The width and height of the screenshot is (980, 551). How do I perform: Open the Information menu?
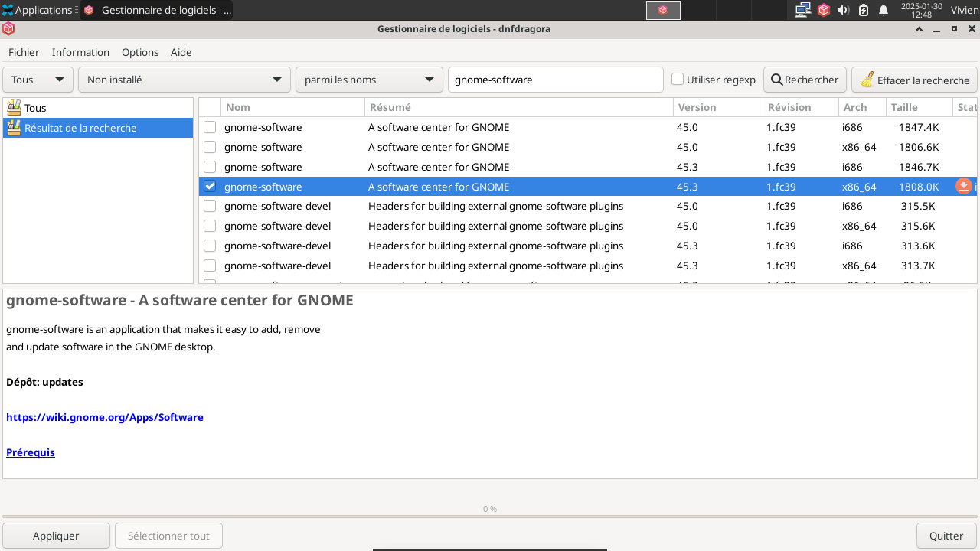(80, 52)
